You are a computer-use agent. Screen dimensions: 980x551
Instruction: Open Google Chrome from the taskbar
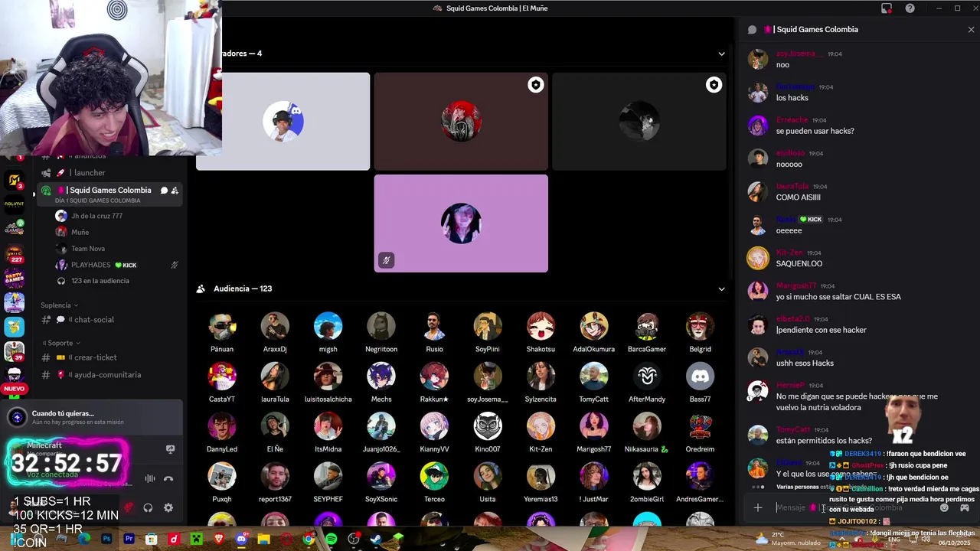pos(309,540)
